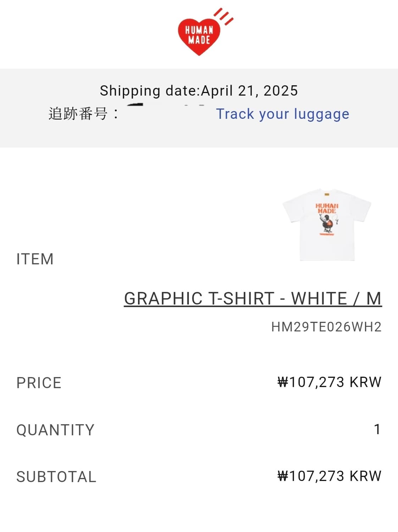The image size is (398, 532).
Task: Open the GRAPHIC T-SHIRT - WHITE / M product link
Action: [253, 299]
